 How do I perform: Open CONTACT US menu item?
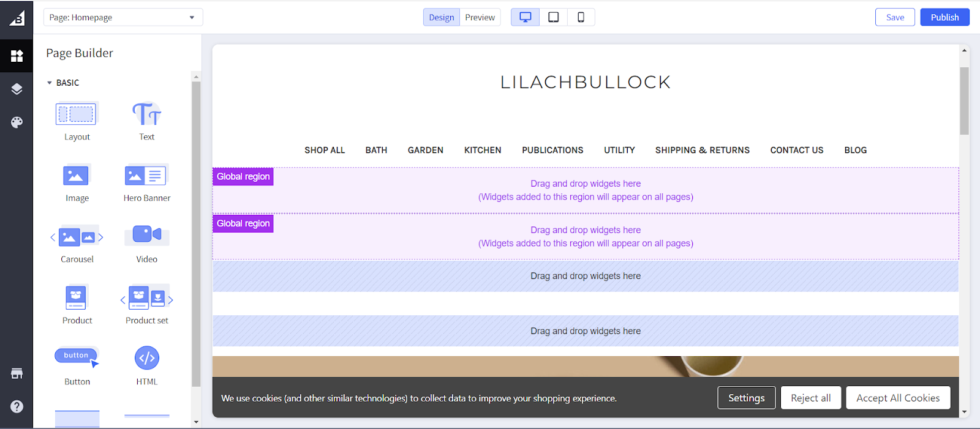pos(797,150)
